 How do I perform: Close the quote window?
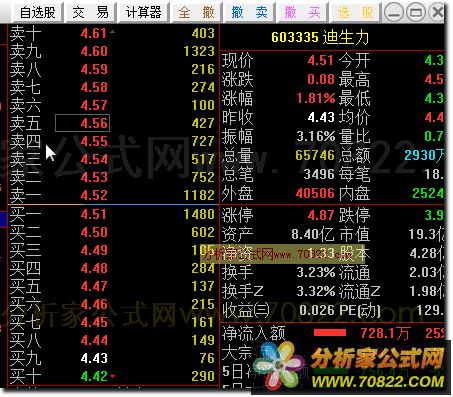(x=436, y=12)
